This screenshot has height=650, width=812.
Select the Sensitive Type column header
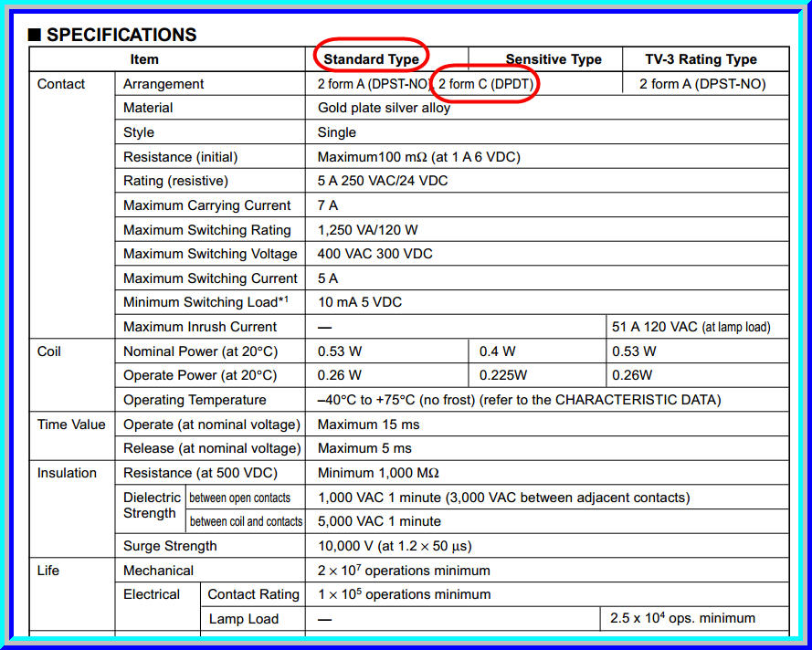pos(554,59)
